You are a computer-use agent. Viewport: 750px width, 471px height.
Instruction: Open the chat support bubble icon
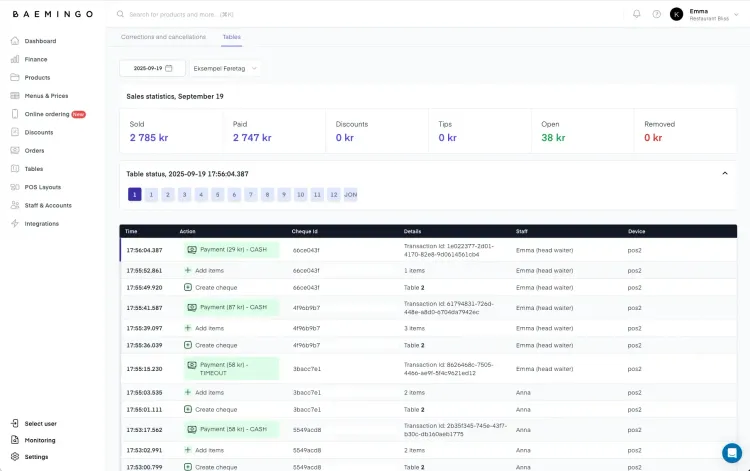[x=732, y=452]
